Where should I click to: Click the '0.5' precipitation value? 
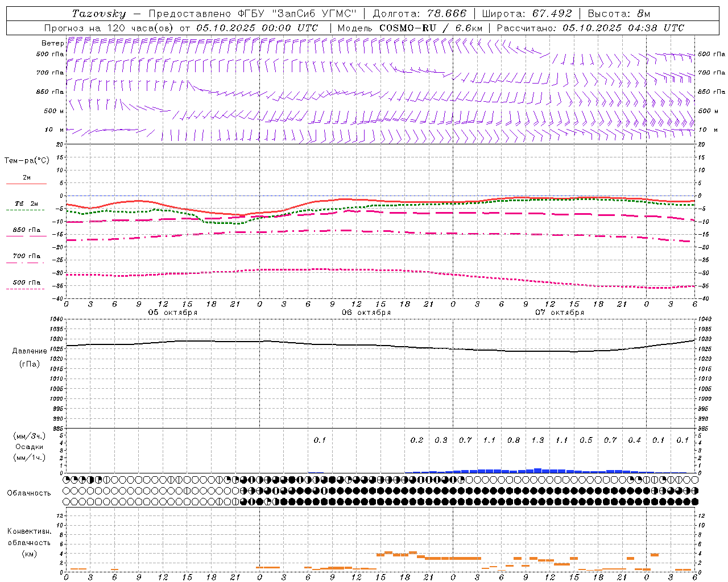[586, 440]
